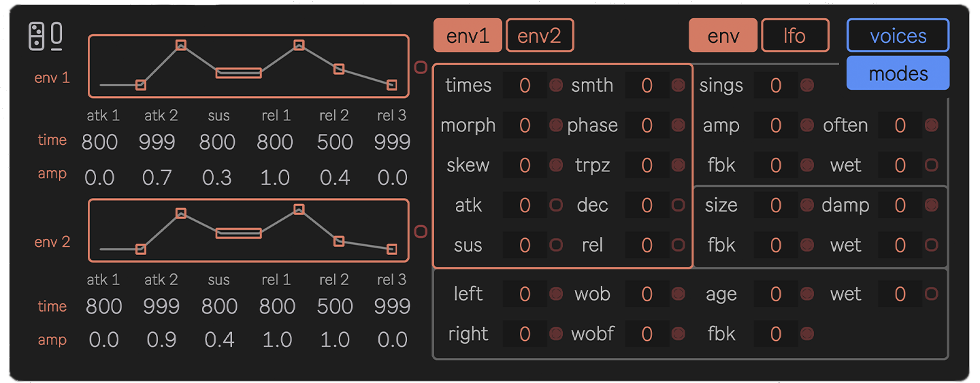The height and width of the screenshot is (383, 980).
Task: Click the first peak node in env 2 graph
Action: [x=181, y=213]
